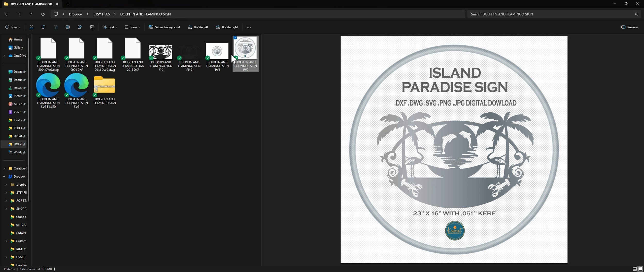Click Rotate right button
The width and height of the screenshot is (644, 272).
click(x=227, y=27)
